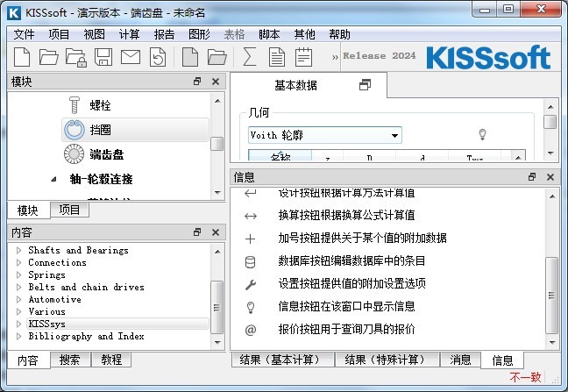Open the 计算 menu

(x=129, y=34)
